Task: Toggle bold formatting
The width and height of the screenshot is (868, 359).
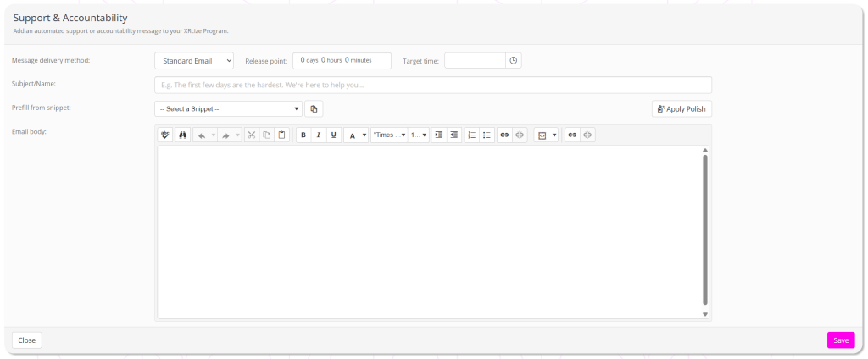Action: [x=303, y=135]
